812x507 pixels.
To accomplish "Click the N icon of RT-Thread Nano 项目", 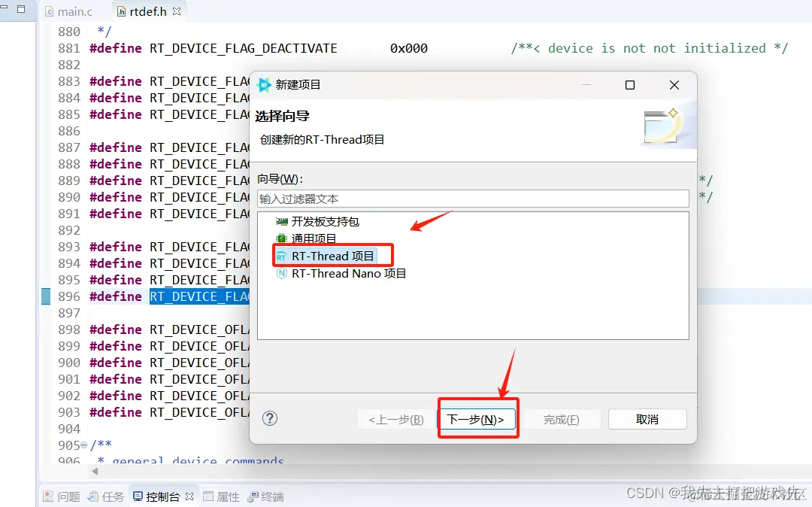I will 282,274.
